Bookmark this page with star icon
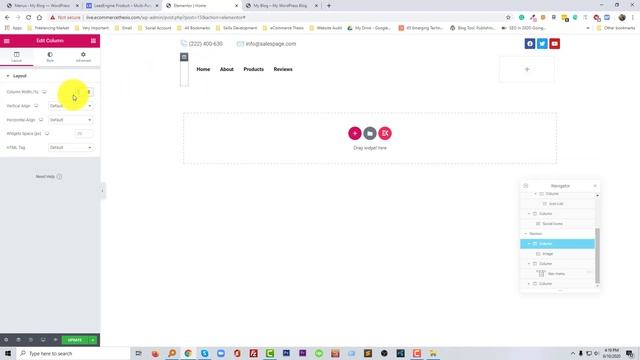The height and width of the screenshot is (360, 640). pyautogui.click(x=508, y=18)
